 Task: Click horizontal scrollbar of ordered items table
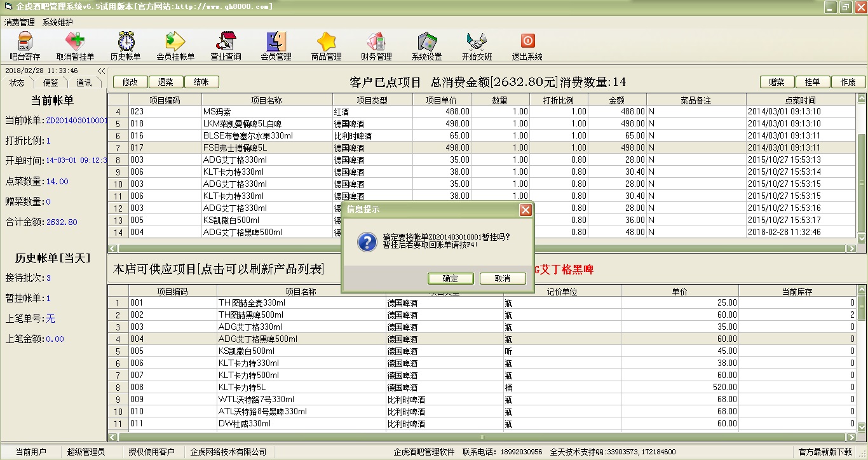[483, 248]
